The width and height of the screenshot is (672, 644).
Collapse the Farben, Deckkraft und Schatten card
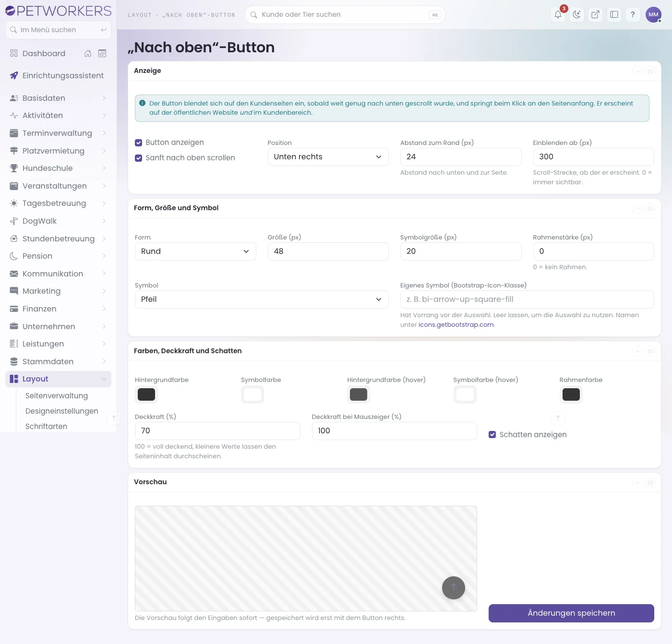tap(637, 351)
